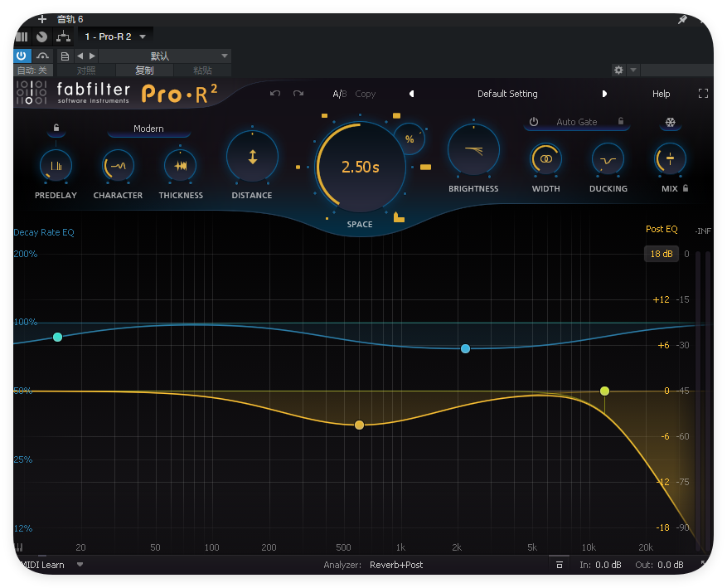
Task: Click the undo arrow in FabFilter header
Action: [x=275, y=94]
